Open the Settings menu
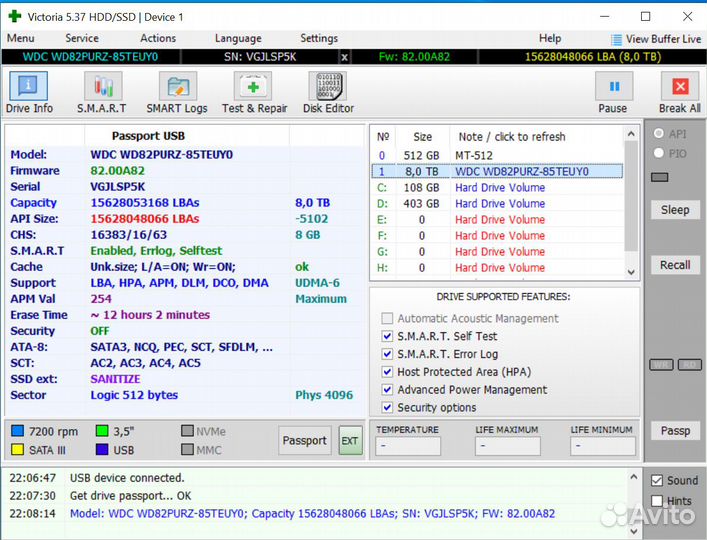This screenshot has width=707, height=540. [319, 38]
